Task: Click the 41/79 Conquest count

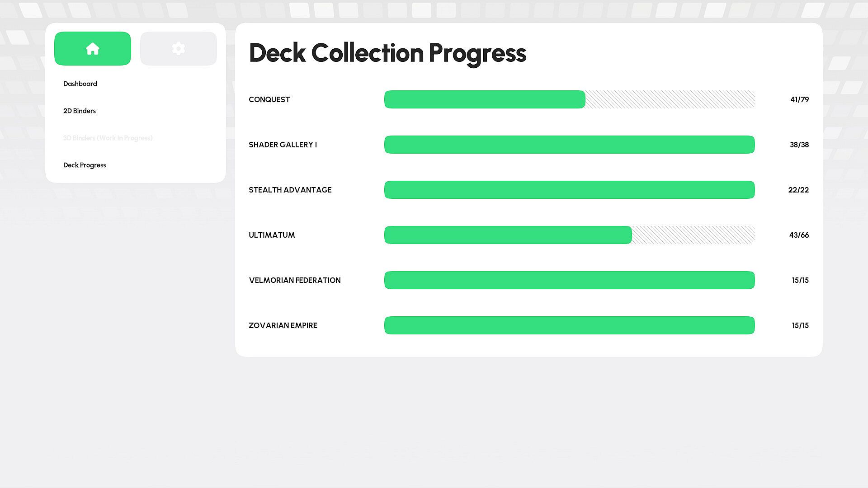Action: pos(799,99)
